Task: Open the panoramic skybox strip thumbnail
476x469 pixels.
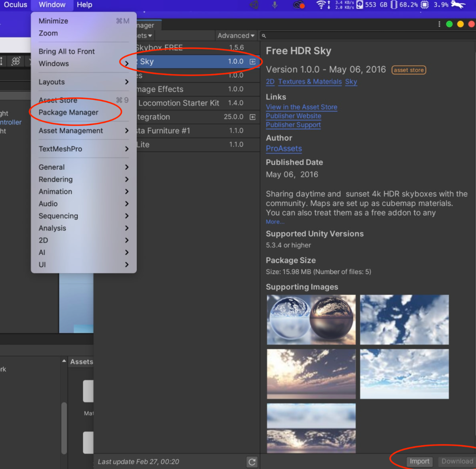Action: pos(311,428)
